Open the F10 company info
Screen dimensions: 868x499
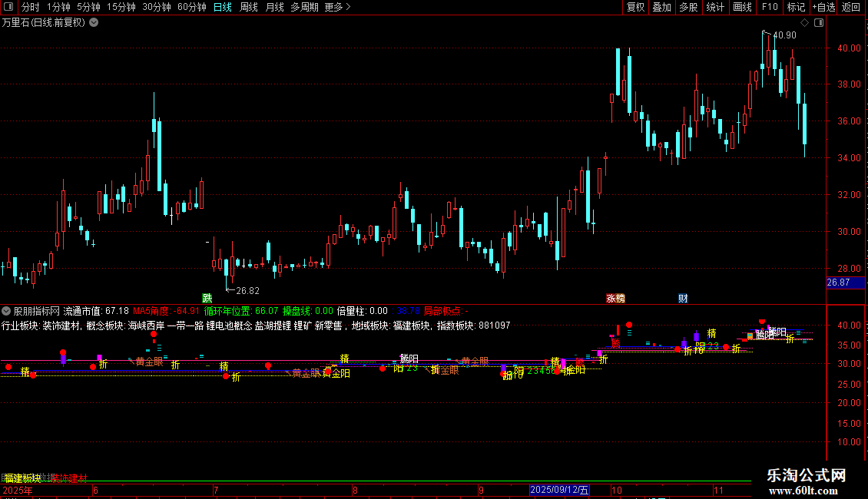[x=770, y=7]
